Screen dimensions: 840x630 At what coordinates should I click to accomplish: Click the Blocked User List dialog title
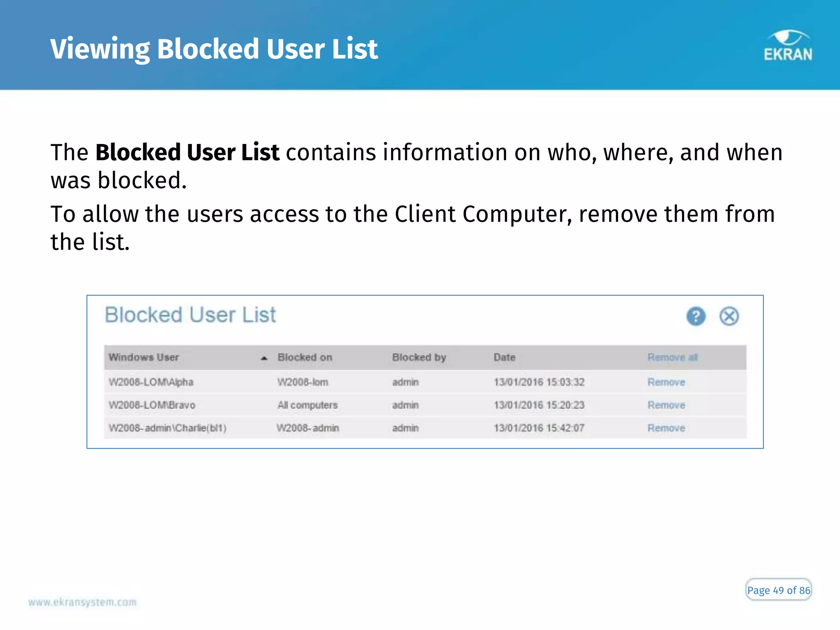tap(190, 315)
